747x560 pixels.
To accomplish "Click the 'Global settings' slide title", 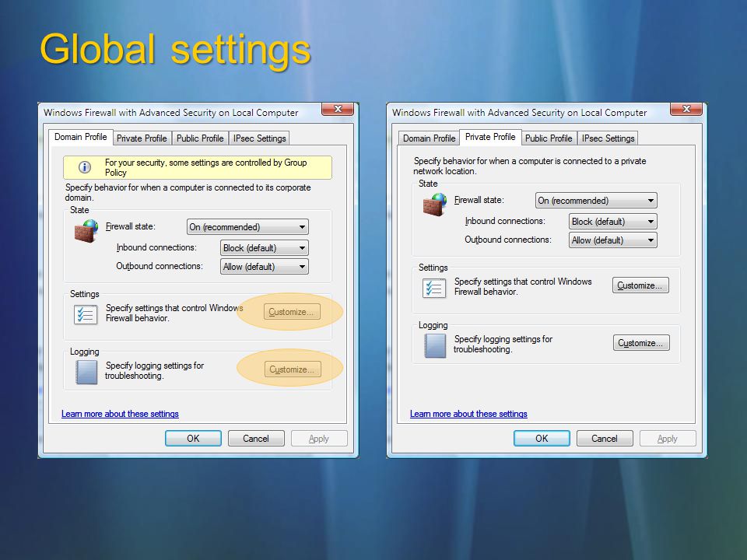I will pos(176,50).
